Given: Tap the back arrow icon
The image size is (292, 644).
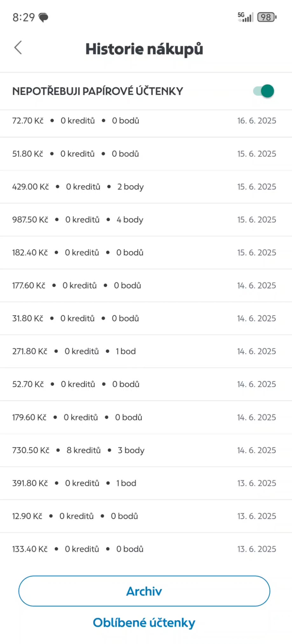Looking at the screenshot, I should 18,48.
